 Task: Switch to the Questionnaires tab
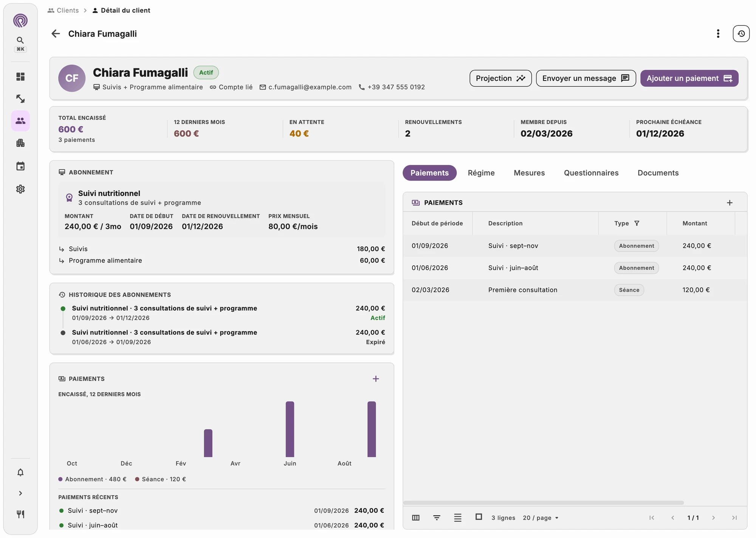click(x=591, y=173)
